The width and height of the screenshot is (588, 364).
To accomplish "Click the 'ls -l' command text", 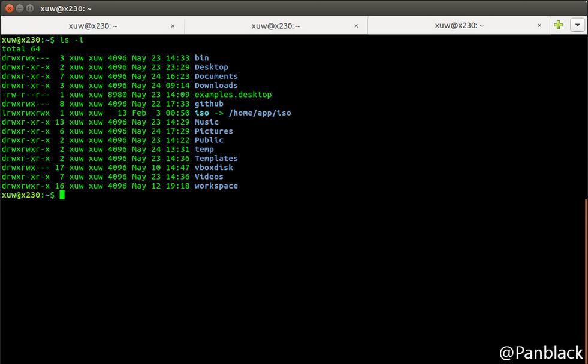I will (71, 40).
